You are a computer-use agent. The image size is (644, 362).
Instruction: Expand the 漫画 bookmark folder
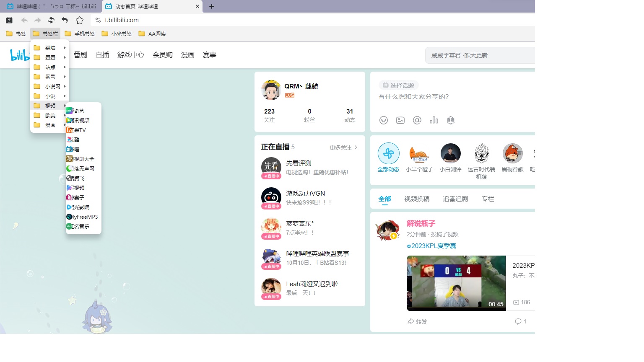tap(49, 125)
